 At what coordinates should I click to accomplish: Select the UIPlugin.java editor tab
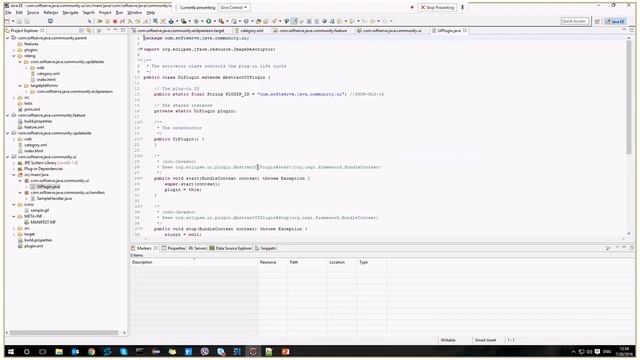point(449,31)
